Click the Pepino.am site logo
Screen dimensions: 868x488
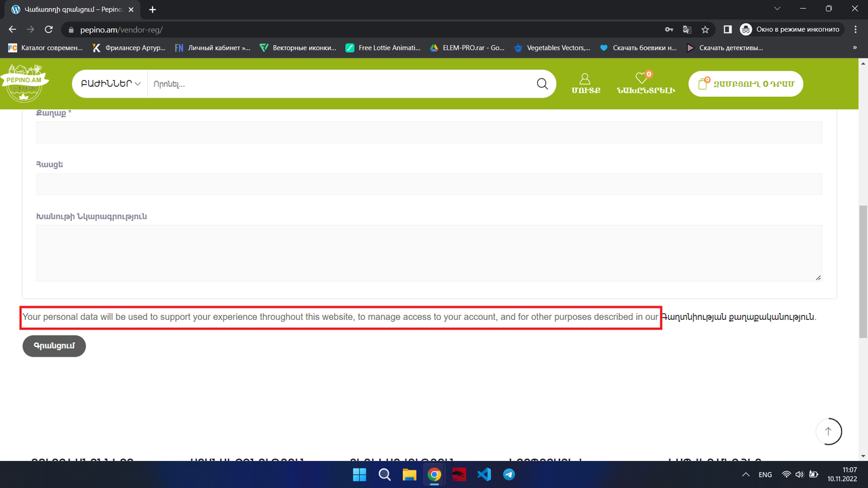tap(24, 83)
